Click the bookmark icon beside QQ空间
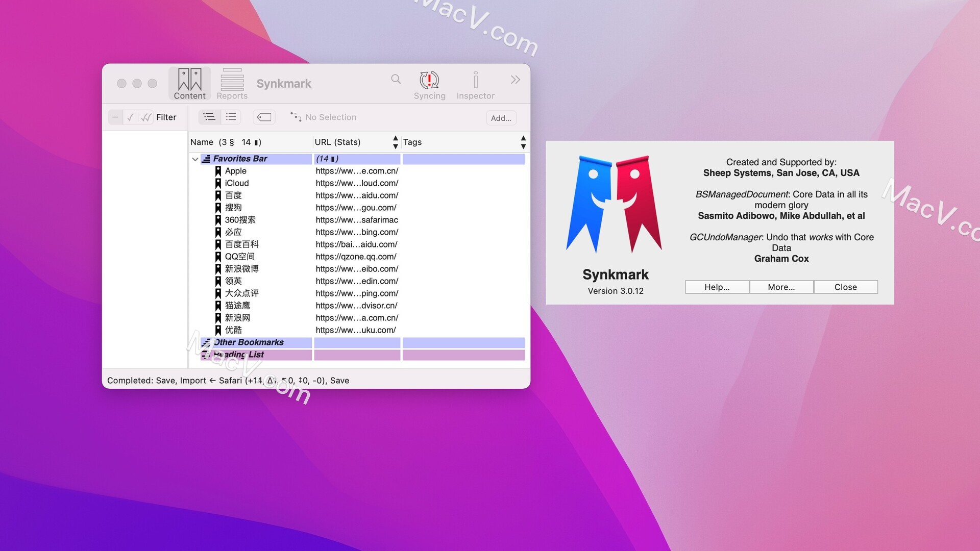This screenshot has height=551, width=980. [218, 257]
